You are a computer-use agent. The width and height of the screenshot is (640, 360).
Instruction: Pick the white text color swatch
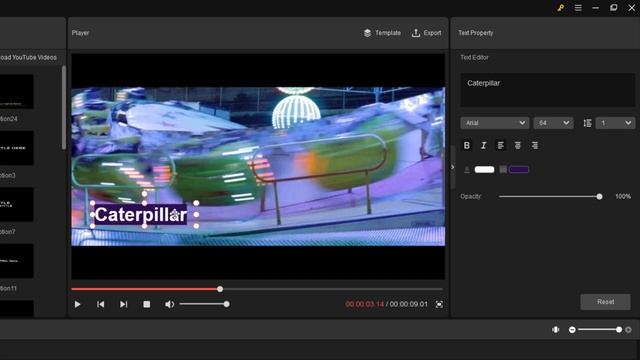pos(484,169)
